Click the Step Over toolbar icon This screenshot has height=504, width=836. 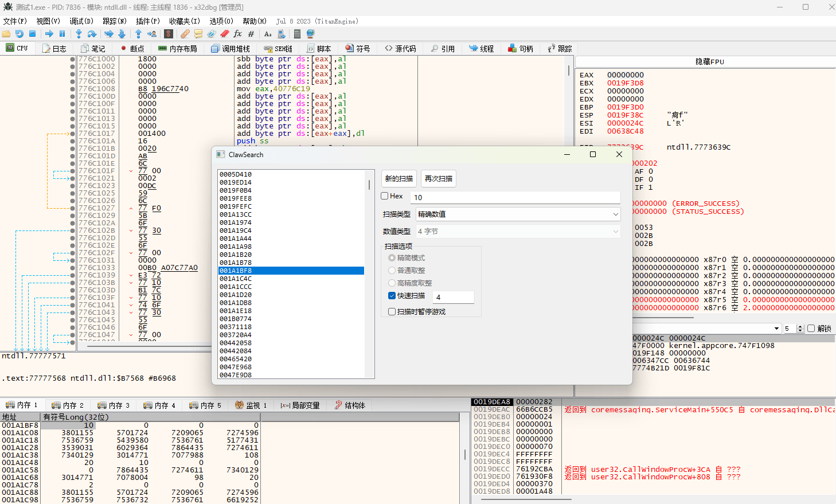pyautogui.click(x=92, y=34)
